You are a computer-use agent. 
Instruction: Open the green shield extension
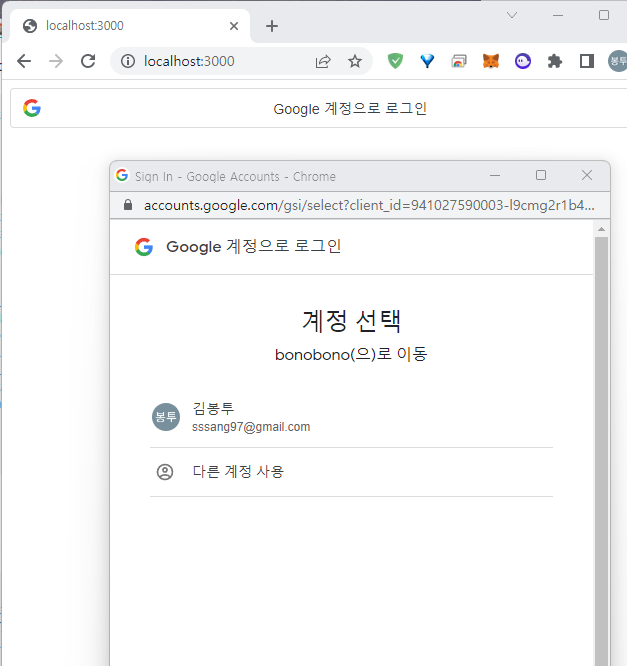tap(395, 61)
